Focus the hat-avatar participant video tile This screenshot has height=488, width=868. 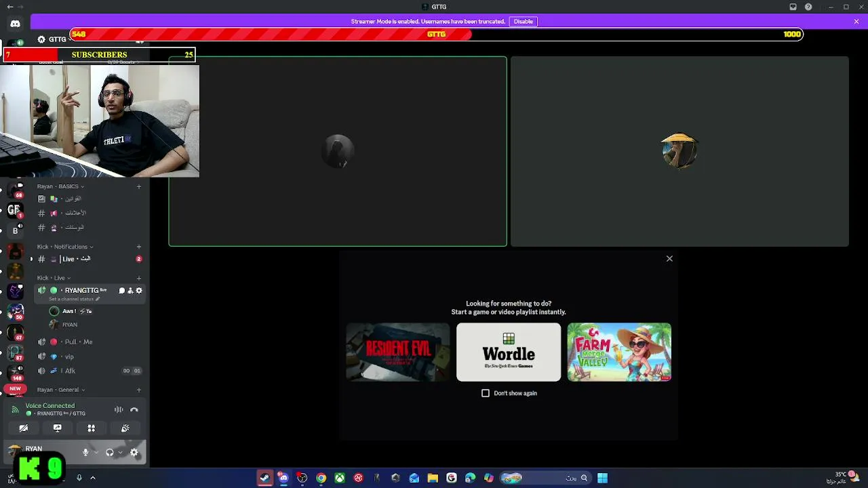pos(679,151)
